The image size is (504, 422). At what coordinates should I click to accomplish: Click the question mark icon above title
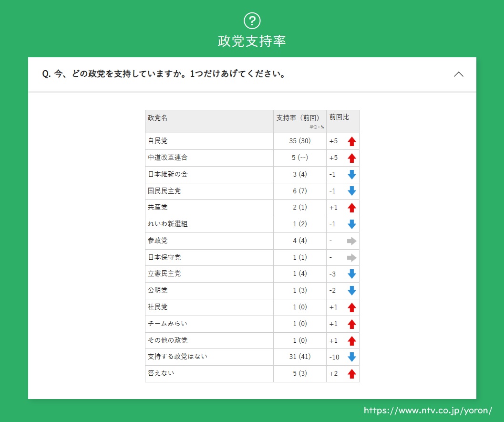(252, 21)
